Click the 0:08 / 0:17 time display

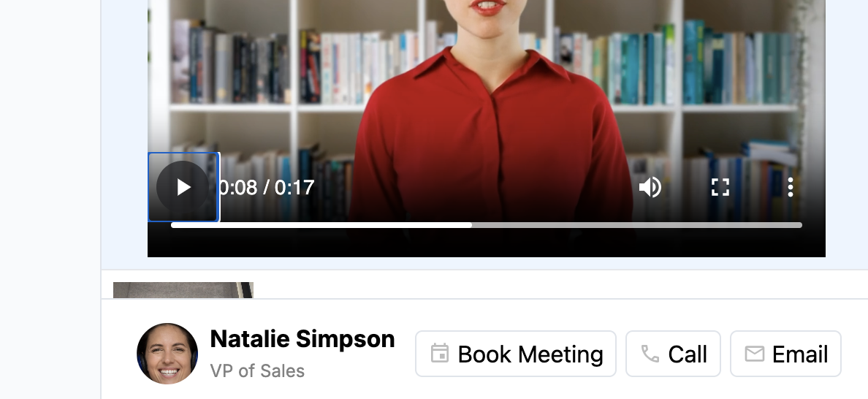click(267, 188)
